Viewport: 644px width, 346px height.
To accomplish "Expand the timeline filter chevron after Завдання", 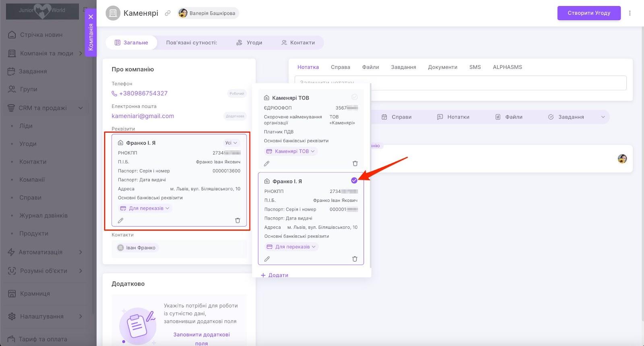I will click(x=603, y=117).
